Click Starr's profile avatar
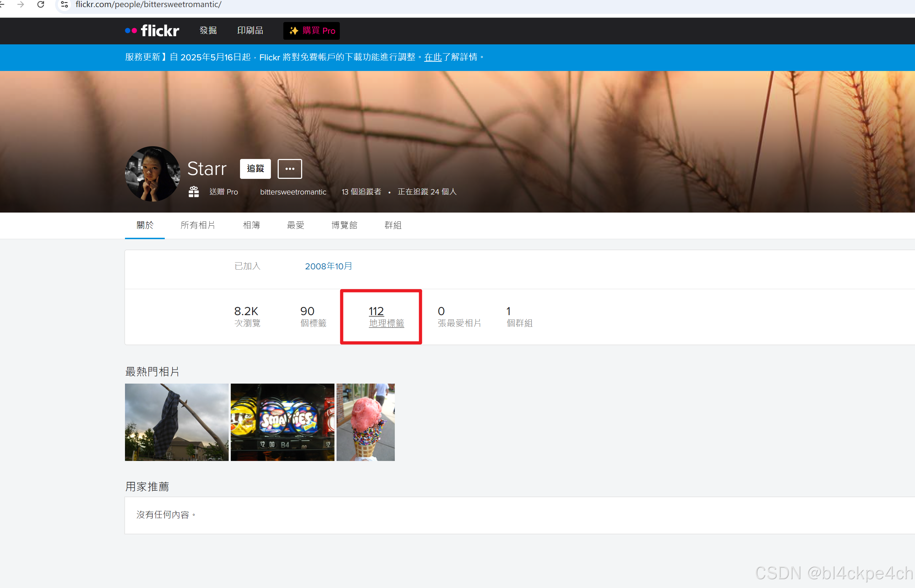Screen dimensions: 915x588 [152, 174]
